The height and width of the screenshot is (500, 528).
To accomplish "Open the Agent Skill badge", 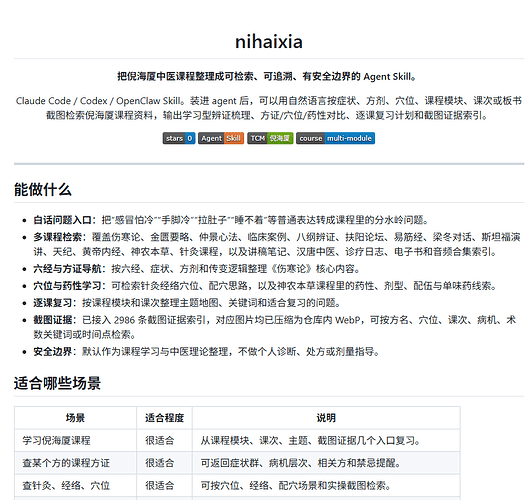I will pyautogui.click(x=221, y=138).
